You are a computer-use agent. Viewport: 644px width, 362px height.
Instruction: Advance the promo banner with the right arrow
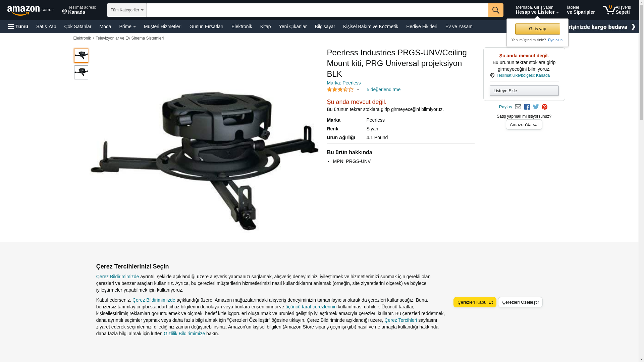click(633, 27)
